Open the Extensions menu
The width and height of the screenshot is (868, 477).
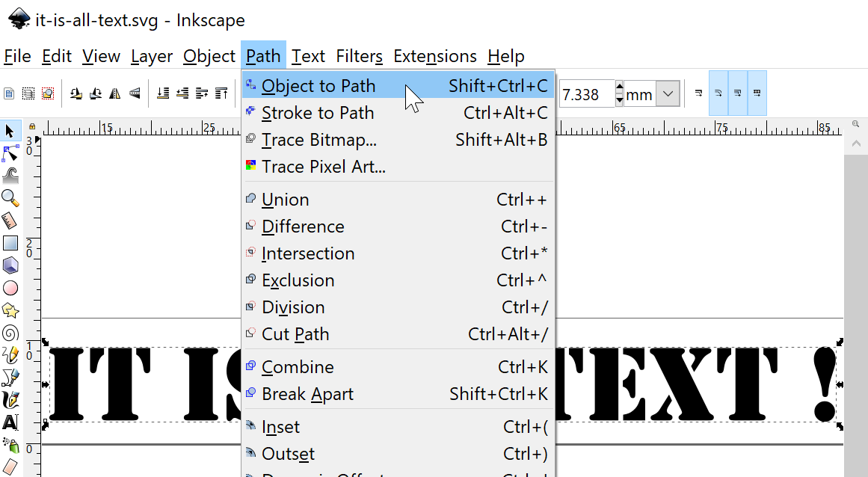click(x=435, y=56)
